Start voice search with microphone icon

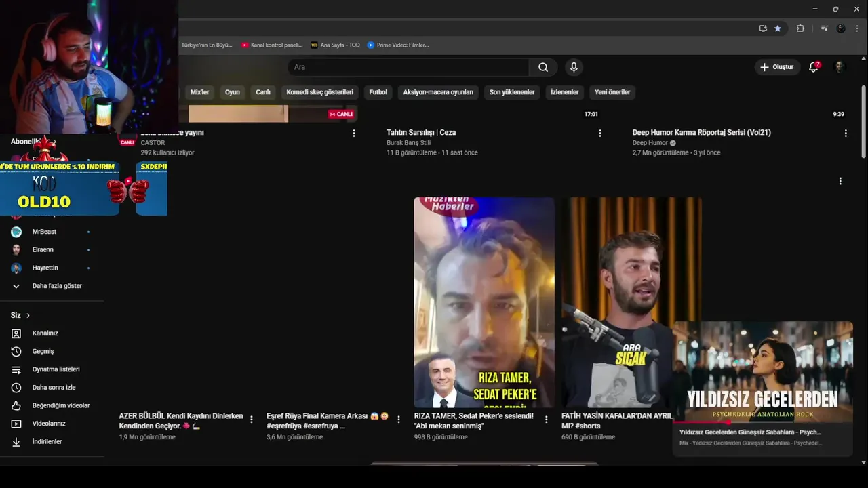[x=574, y=67]
